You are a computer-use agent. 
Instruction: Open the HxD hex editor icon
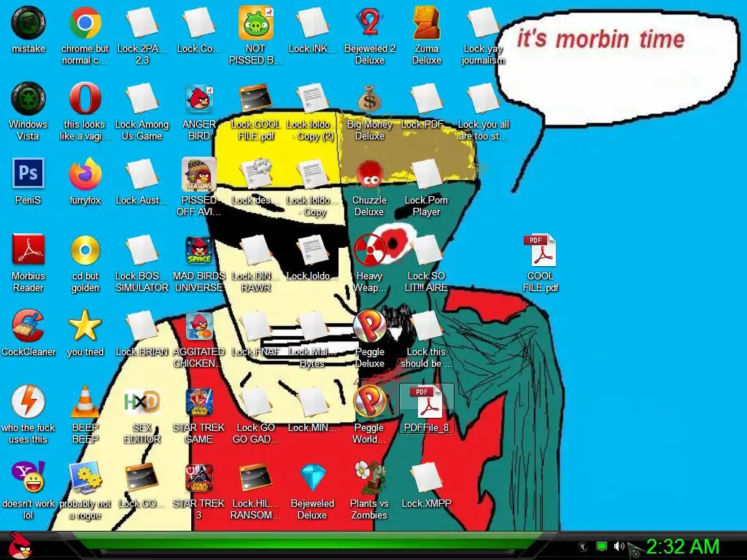pyautogui.click(x=142, y=402)
